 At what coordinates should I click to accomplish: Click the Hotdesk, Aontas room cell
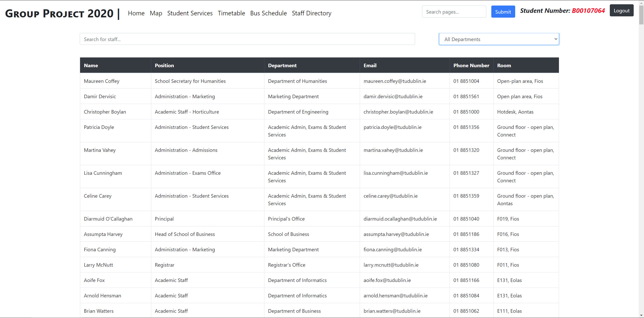526,112
